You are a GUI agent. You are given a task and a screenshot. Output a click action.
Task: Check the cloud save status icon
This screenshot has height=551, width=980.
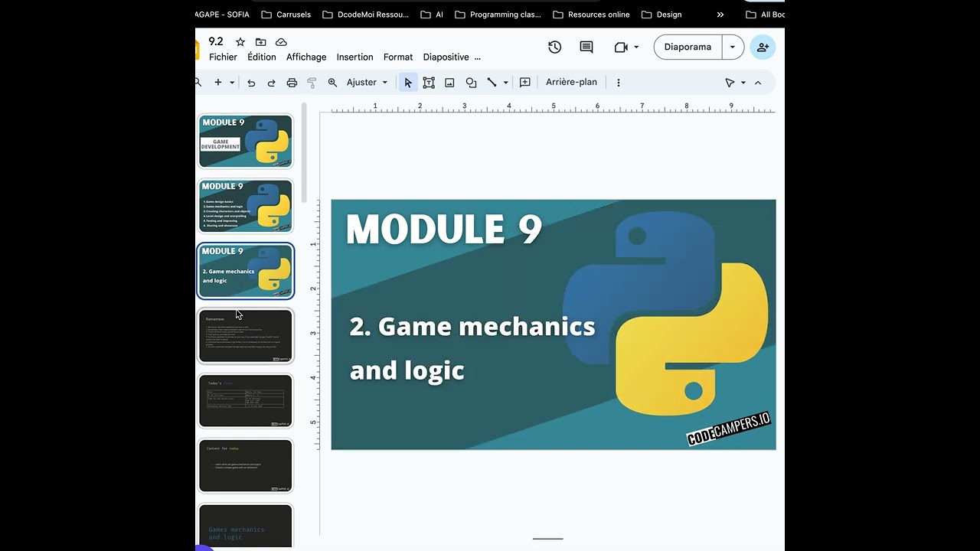coord(281,42)
